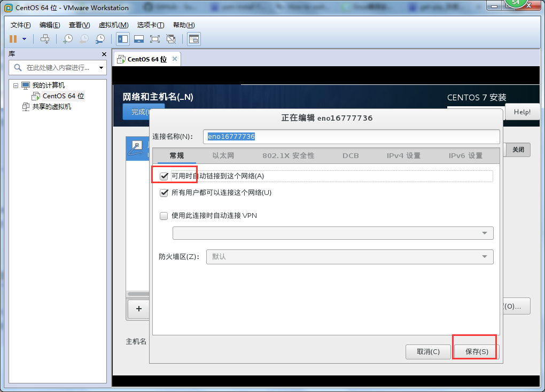Click the pause virtual machine icon
Image resolution: width=545 pixels, height=392 pixels.
point(13,39)
